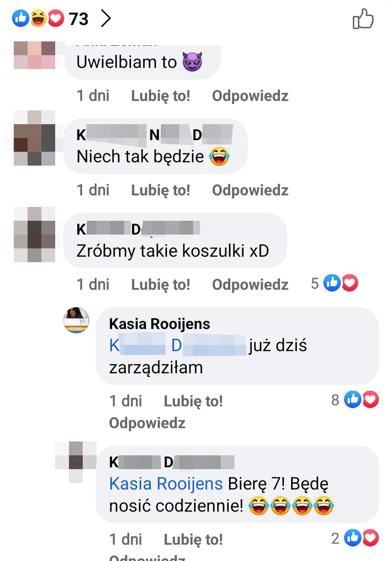Screen dimensions: 392x561
Task: Like Kasia Rooijens' "już dziś zarządziłam" reply
Action: [193, 401]
